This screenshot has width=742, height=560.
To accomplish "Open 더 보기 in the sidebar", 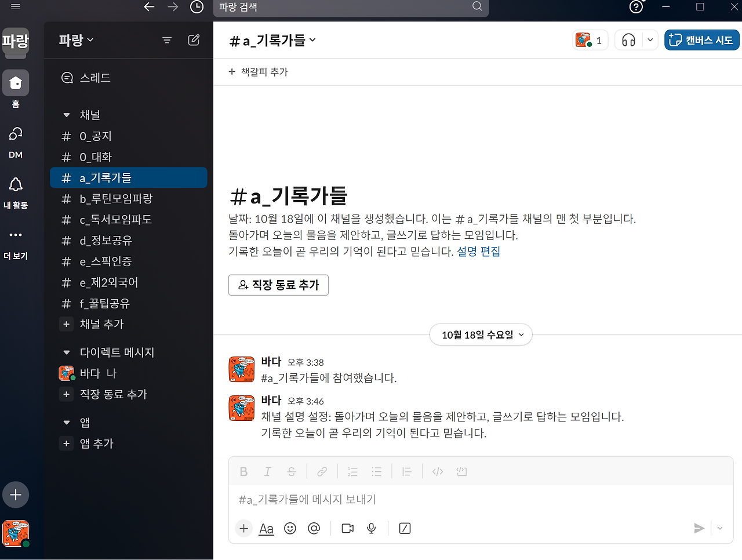I will [x=16, y=242].
